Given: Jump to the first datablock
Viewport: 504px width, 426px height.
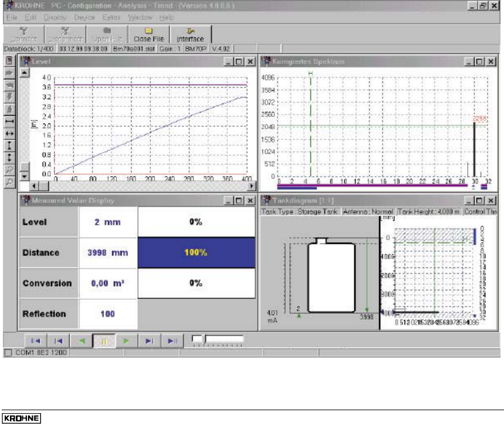Looking at the screenshot, I should click(x=34, y=340).
